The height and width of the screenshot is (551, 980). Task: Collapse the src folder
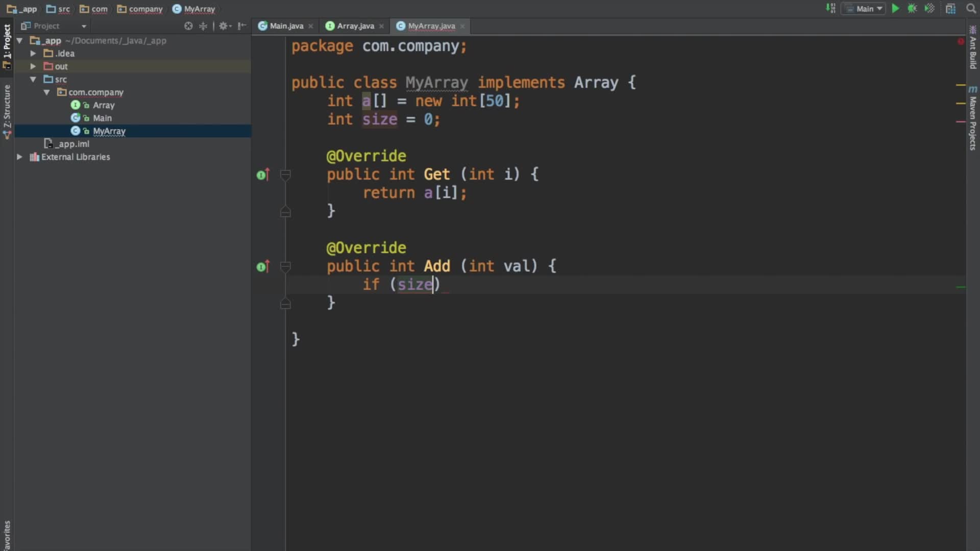(33, 79)
